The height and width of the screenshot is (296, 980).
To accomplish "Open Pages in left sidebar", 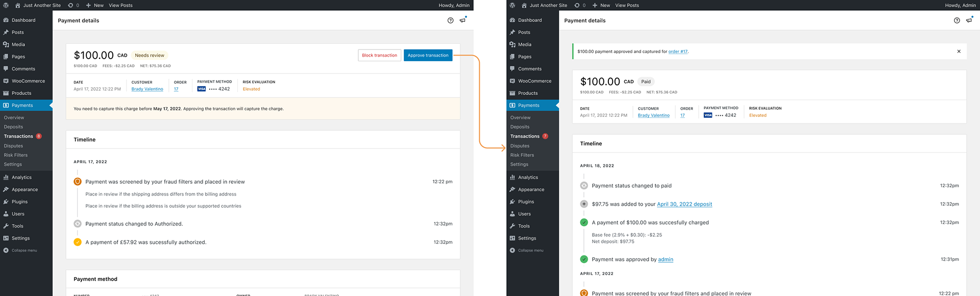I will [x=26, y=57].
